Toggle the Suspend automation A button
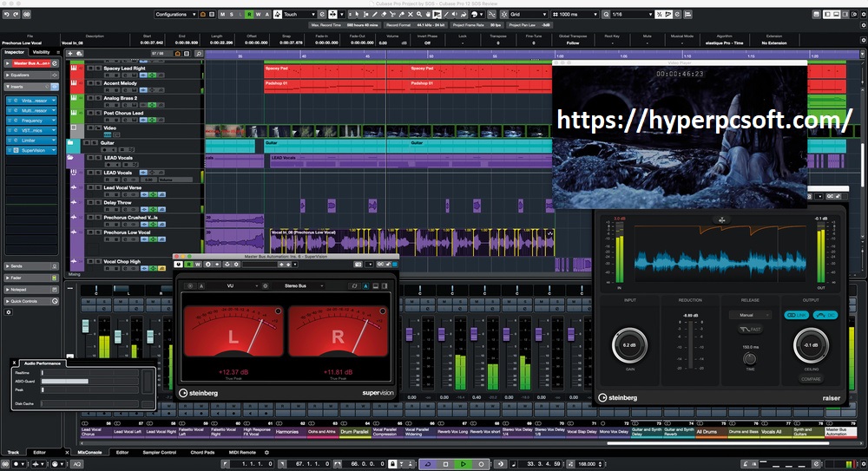The image size is (868, 471). 266,15
